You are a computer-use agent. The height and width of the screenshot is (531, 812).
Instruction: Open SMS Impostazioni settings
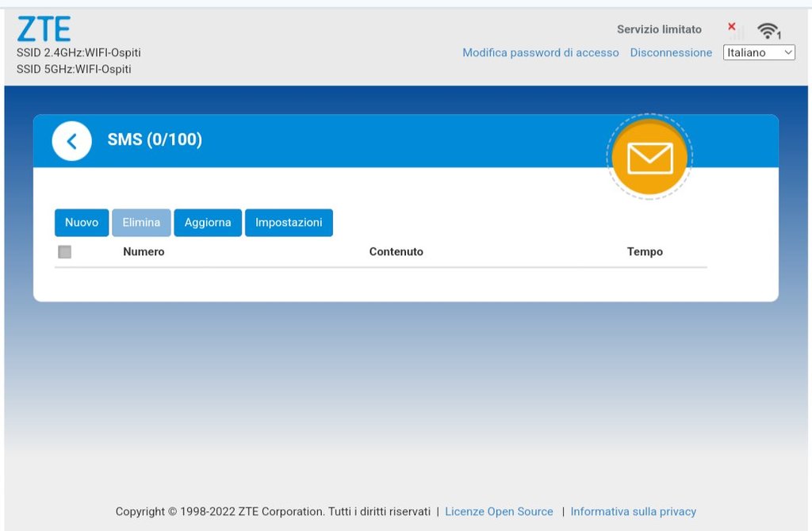click(x=289, y=223)
